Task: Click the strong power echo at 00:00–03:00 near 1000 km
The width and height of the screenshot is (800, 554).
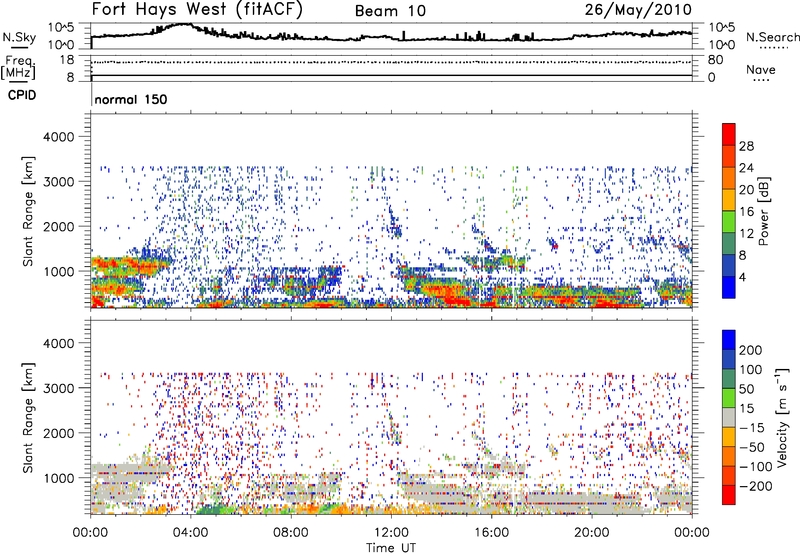Action: point(130,265)
